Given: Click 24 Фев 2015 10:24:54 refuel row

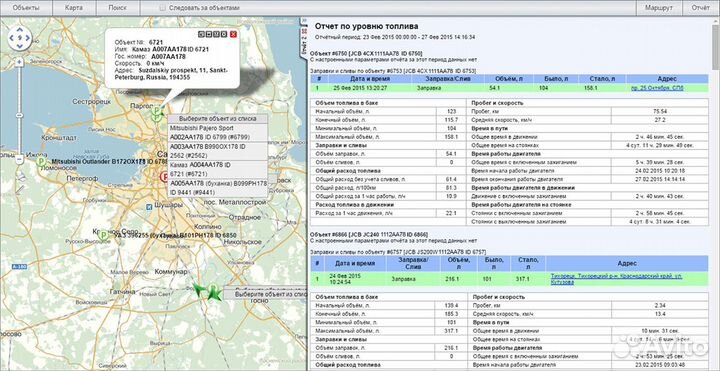Looking at the screenshot, I should [x=509, y=279].
